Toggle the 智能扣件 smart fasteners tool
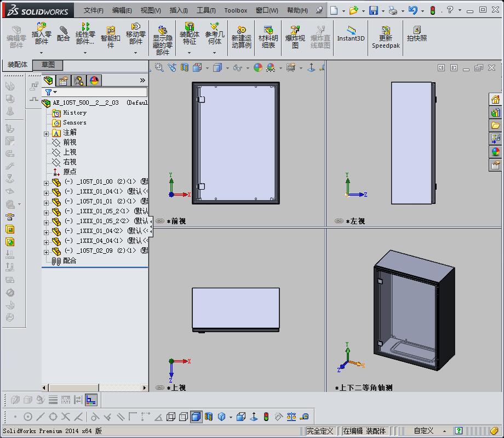The width and height of the screenshot is (504, 438). (111, 37)
